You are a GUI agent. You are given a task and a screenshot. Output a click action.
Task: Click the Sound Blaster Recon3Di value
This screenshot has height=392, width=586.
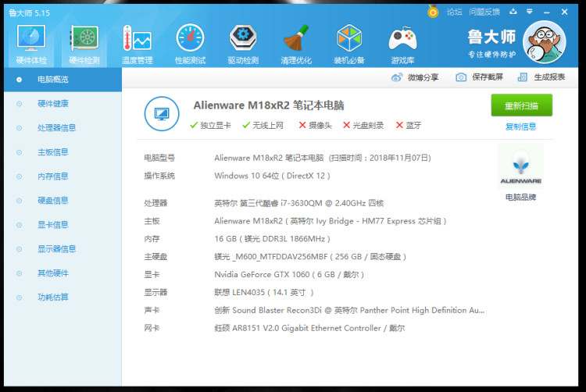tap(349, 310)
